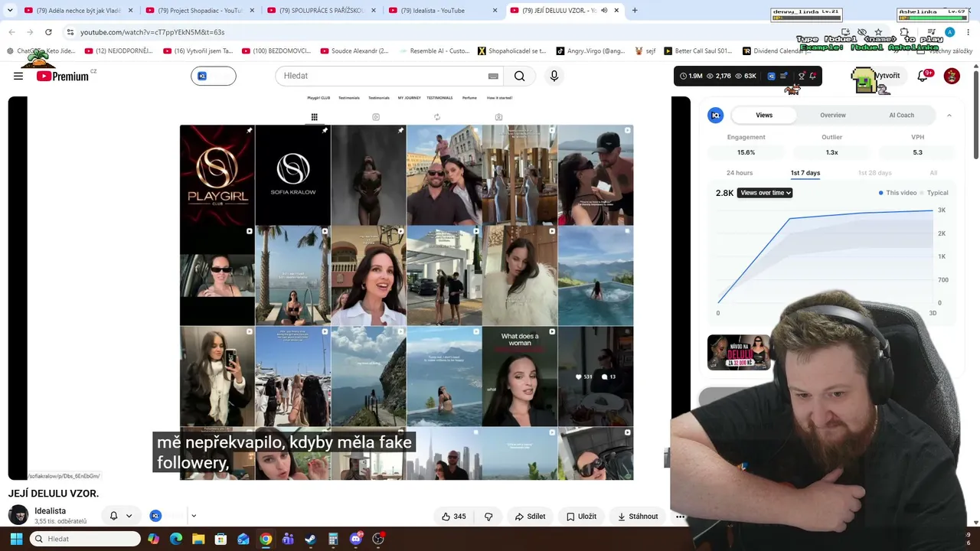Select the Views tab in side panel
Viewport: 980px width, 551px height.
764,116
